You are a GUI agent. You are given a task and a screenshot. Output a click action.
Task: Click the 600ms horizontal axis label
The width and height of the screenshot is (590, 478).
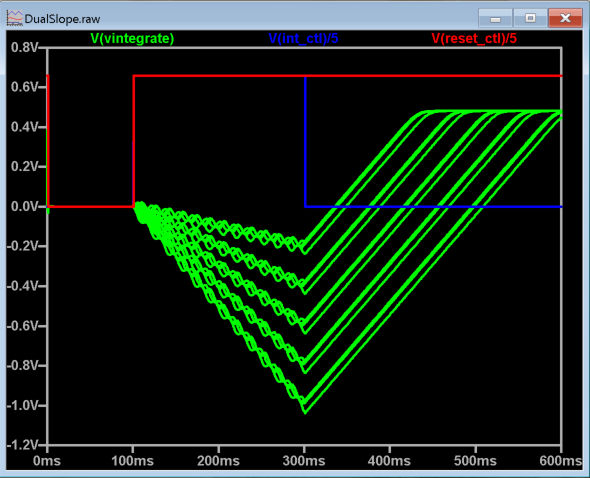click(561, 461)
